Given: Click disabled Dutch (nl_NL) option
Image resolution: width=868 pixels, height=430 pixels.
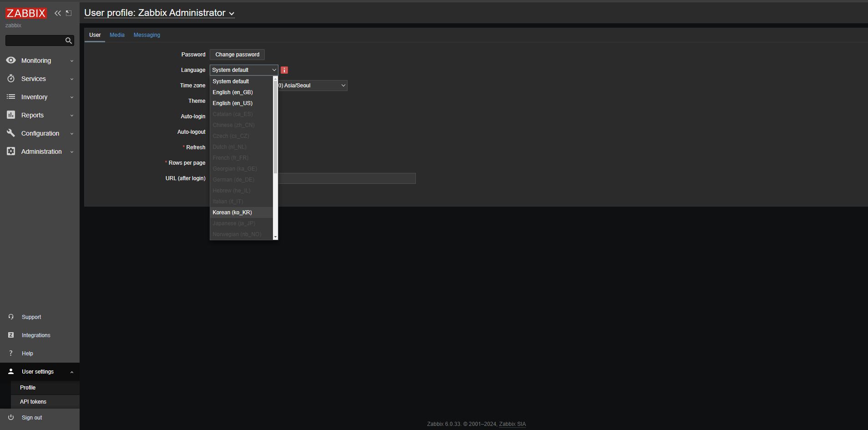Looking at the screenshot, I should [x=241, y=147].
